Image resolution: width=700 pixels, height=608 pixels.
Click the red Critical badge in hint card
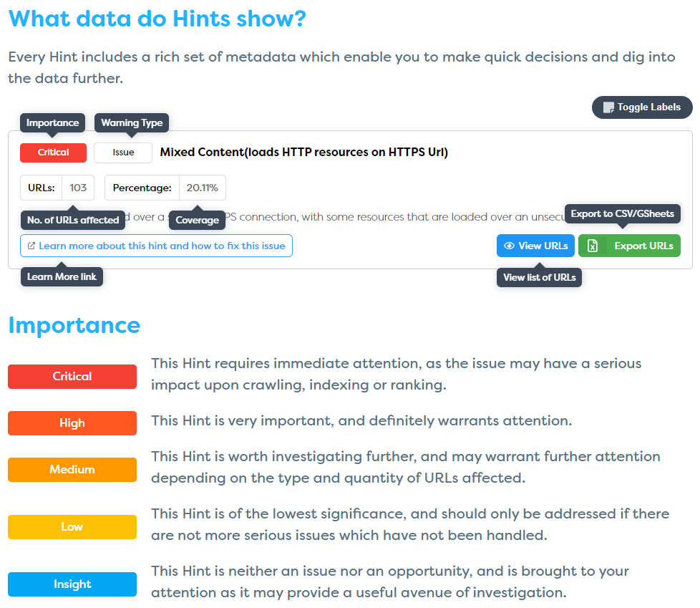click(53, 153)
